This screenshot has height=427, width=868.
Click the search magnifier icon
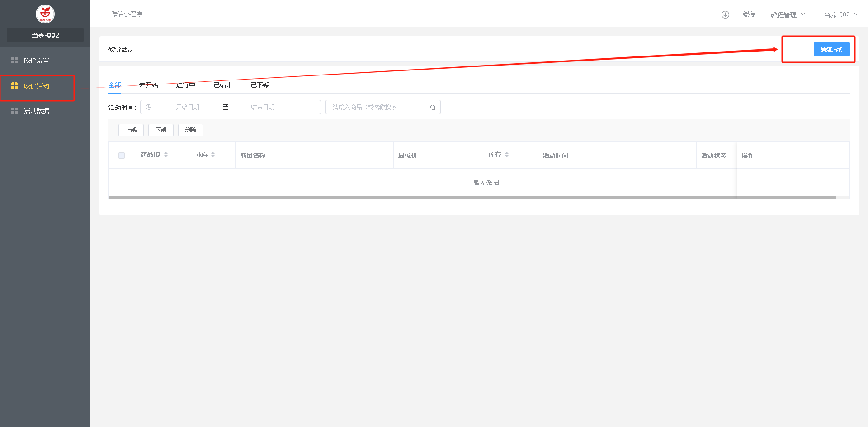click(433, 108)
